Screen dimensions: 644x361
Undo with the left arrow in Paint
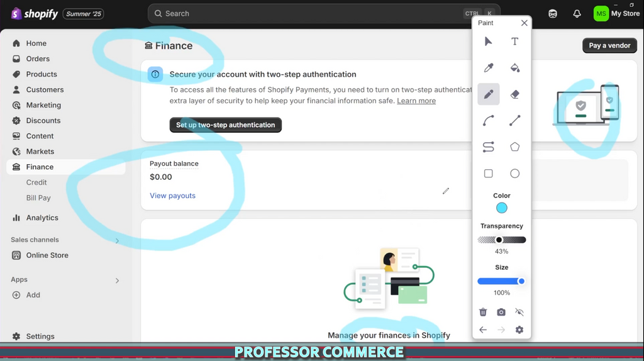point(483,330)
